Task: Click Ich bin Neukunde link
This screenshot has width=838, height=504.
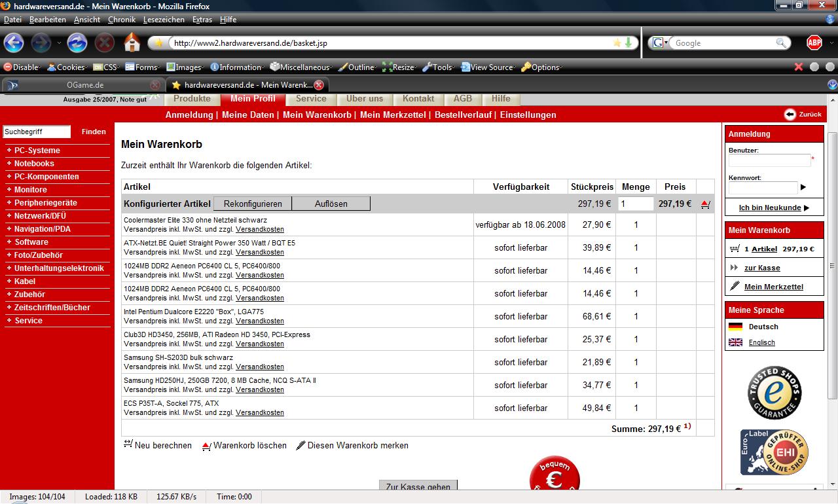Action: tap(770, 207)
